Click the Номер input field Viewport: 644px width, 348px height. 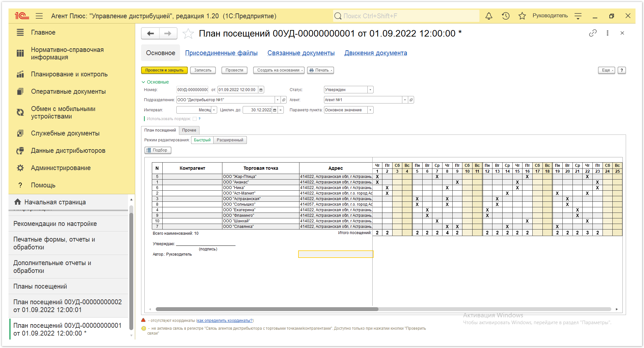point(192,90)
